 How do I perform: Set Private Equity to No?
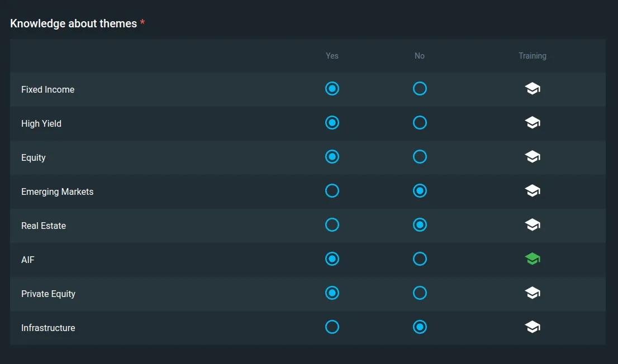pyautogui.click(x=420, y=293)
